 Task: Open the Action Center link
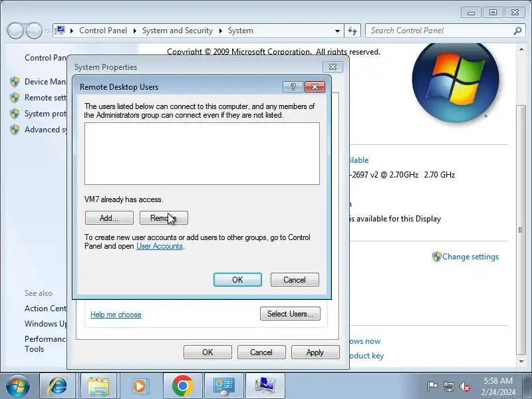[x=45, y=309]
